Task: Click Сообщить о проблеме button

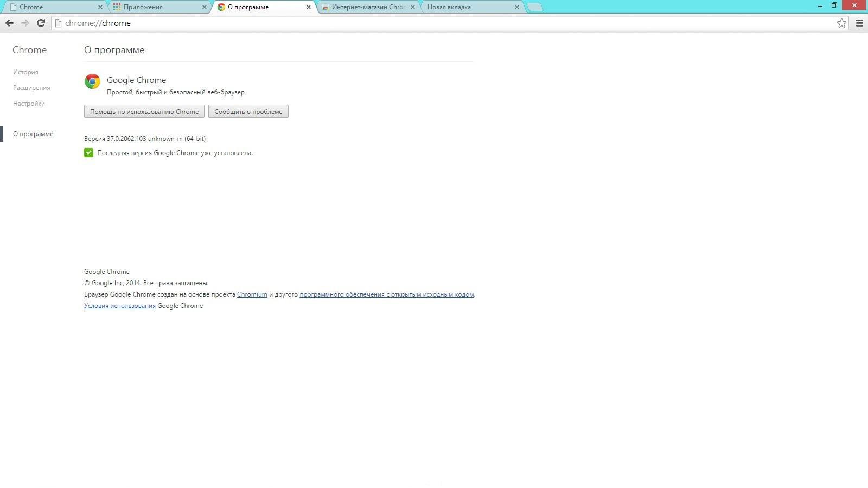Action: [x=248, y=112]
